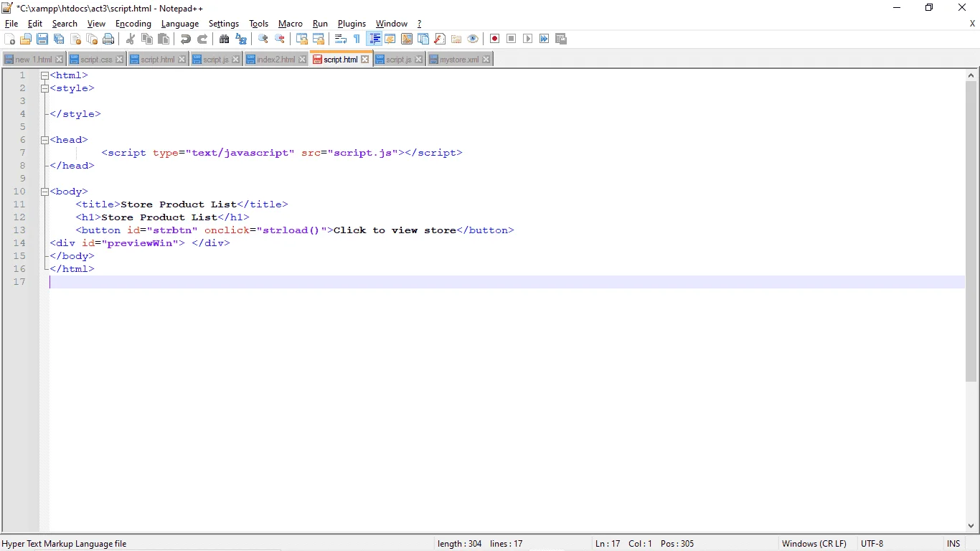Screen dimensions: 980x551
Task: Open the Plugins menu
Action: pyautogui.click(x=352, y=24)
